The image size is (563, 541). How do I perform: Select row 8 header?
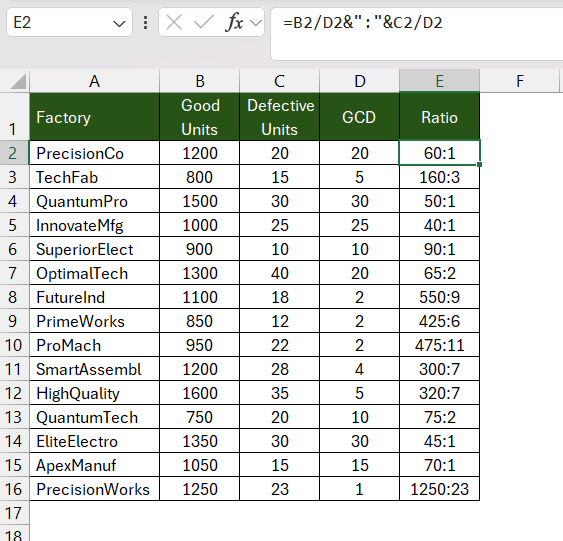pyautogui.click(x=14, y=297)
